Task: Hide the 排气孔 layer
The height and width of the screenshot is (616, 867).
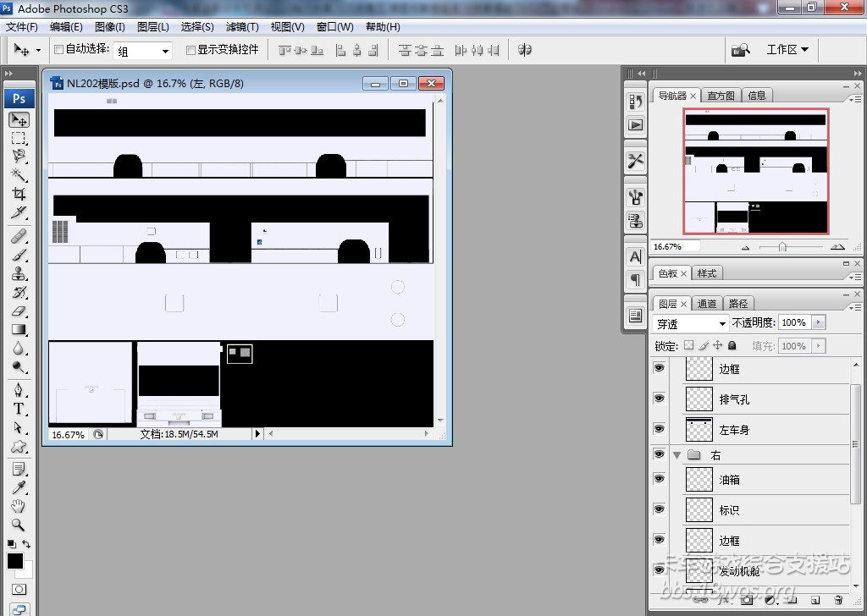Action: [660, 399]
